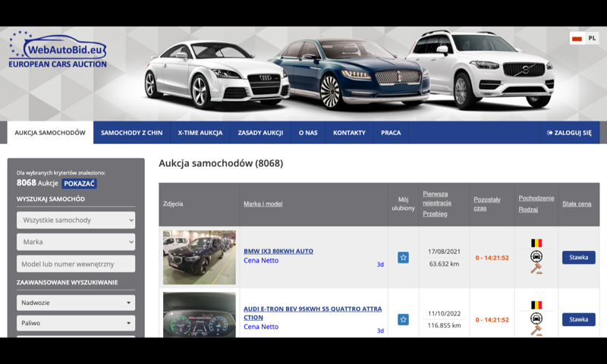Click registration date 17/08/2021
The height and width of the screenshot is (364, 607).
pos(444,252)
